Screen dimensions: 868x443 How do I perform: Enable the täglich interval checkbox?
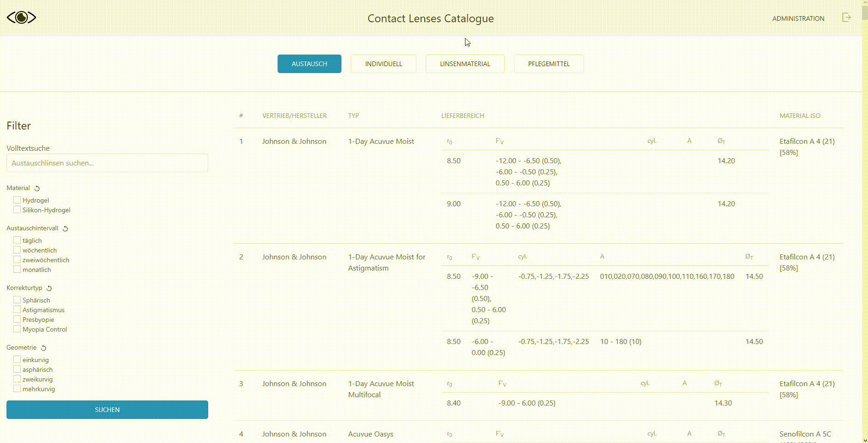coord(17,240)
